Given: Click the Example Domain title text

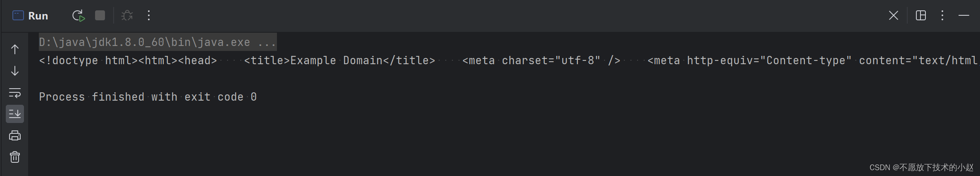Looking at the screenshot, I should coord(336,60).
